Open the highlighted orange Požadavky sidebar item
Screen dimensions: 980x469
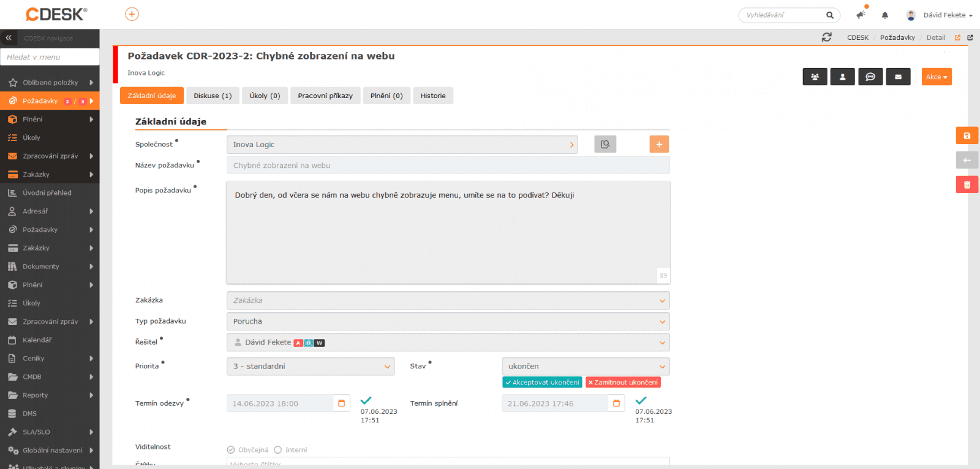50,101
